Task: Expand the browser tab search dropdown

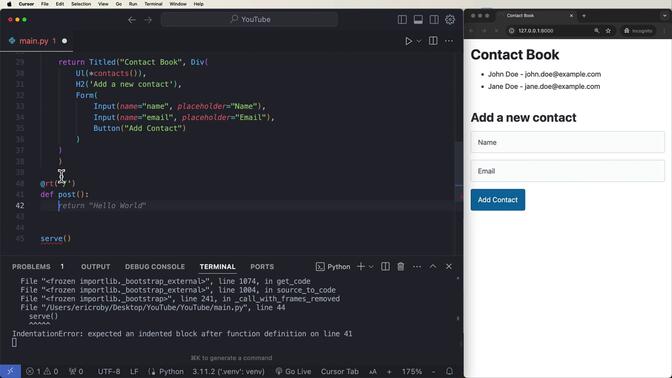Action: (665, 16)
